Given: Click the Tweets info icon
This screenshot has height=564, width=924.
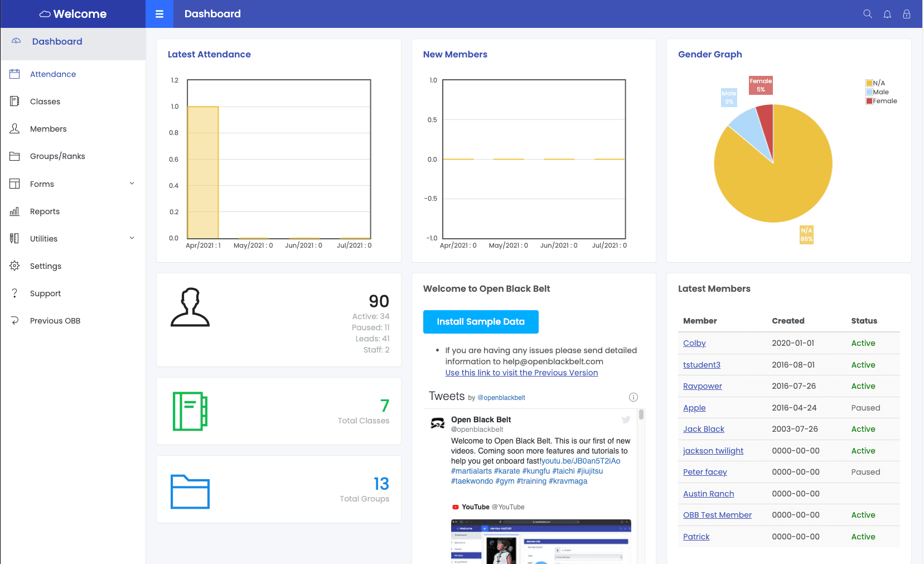Looking at the screenshot, I should click(x=633, y=397).
